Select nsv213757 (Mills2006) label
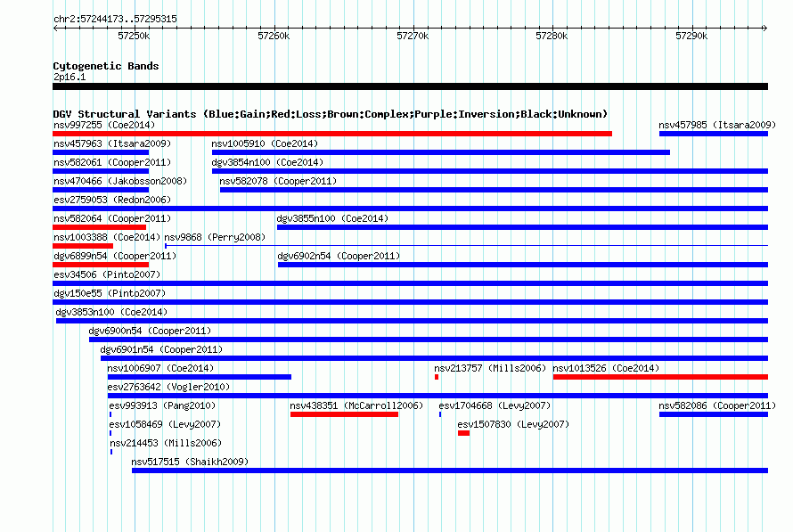 [490, 368]
